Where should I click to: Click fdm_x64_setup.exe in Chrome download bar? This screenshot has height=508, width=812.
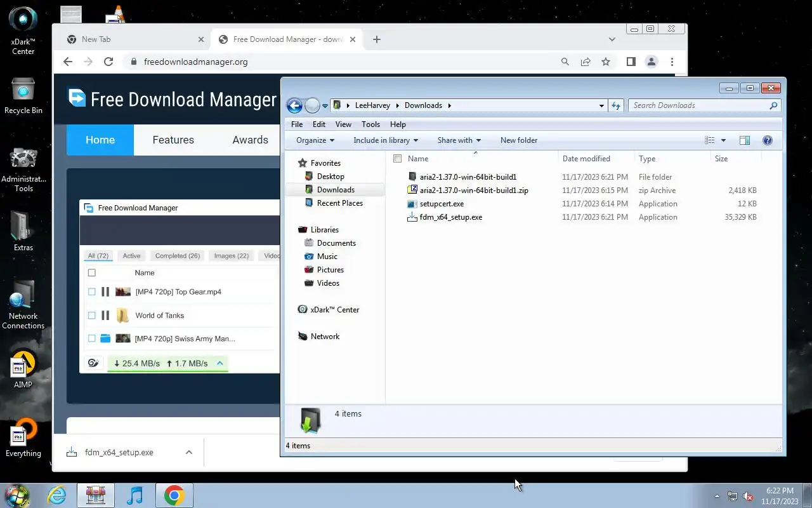point(119,453)
